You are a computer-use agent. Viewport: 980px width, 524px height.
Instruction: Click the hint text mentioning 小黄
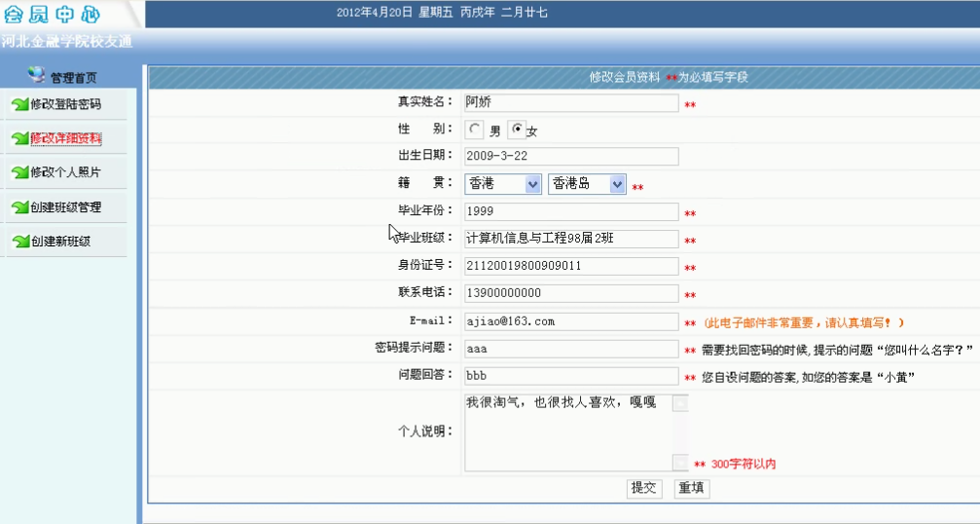pyautogui.click(x=808, y=378)
